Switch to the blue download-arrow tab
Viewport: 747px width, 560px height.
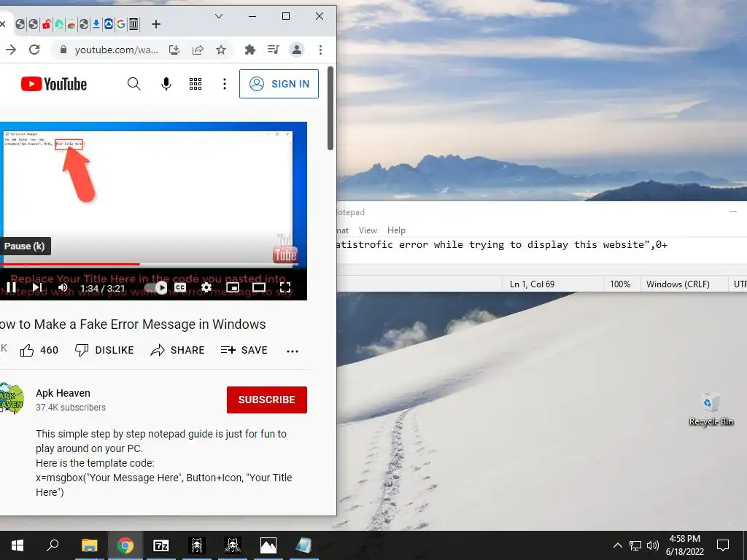[96, 24]
